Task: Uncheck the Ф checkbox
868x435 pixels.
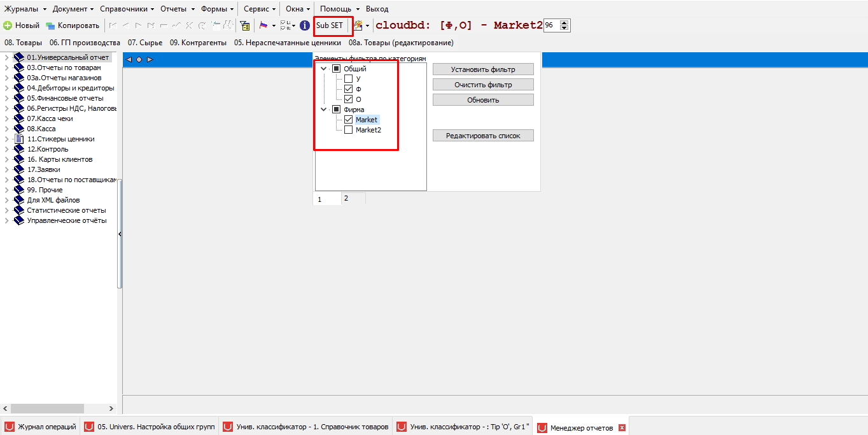Action: coord(348,89)
